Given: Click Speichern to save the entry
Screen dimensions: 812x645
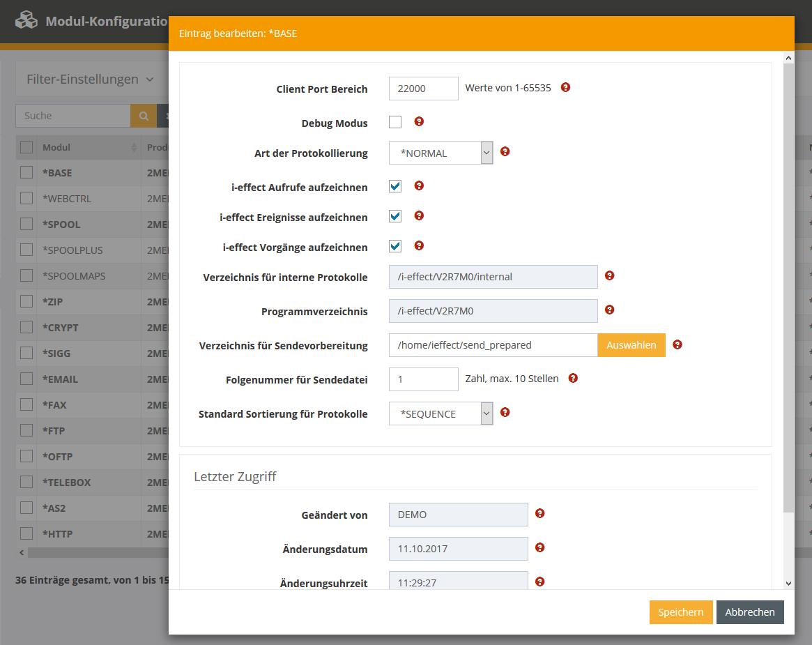Looking at the screenshot, I should (680, 612).
